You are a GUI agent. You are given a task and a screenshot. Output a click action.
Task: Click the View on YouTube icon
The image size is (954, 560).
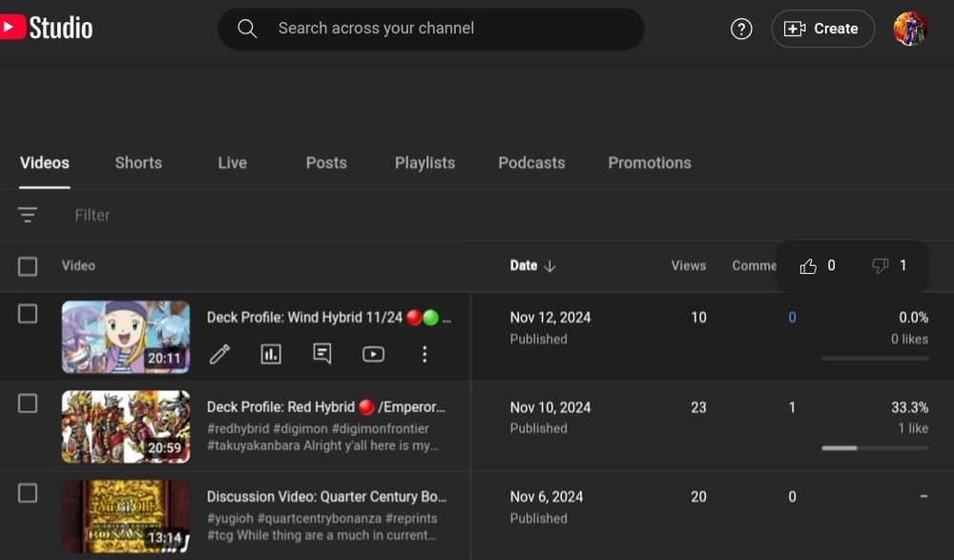point(373,354)
